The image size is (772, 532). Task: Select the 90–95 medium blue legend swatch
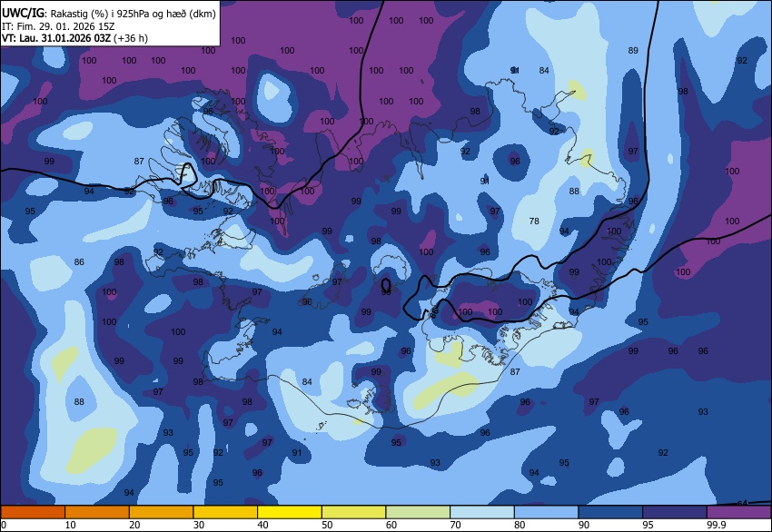tap(610, 512)
